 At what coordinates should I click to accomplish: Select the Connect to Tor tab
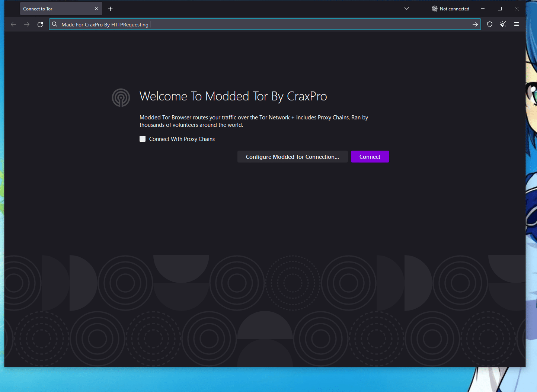[x=61, y=9]
